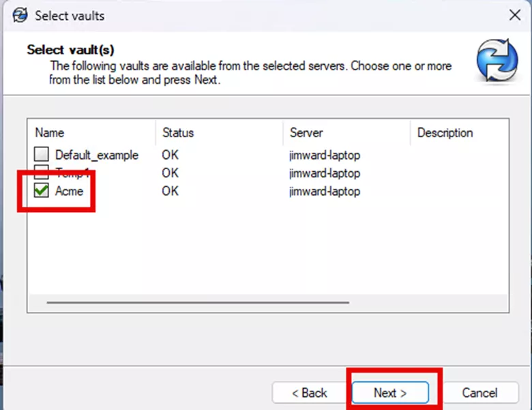Click the OK status of Acme row
532x410 pixels.
tap(170, 191)
